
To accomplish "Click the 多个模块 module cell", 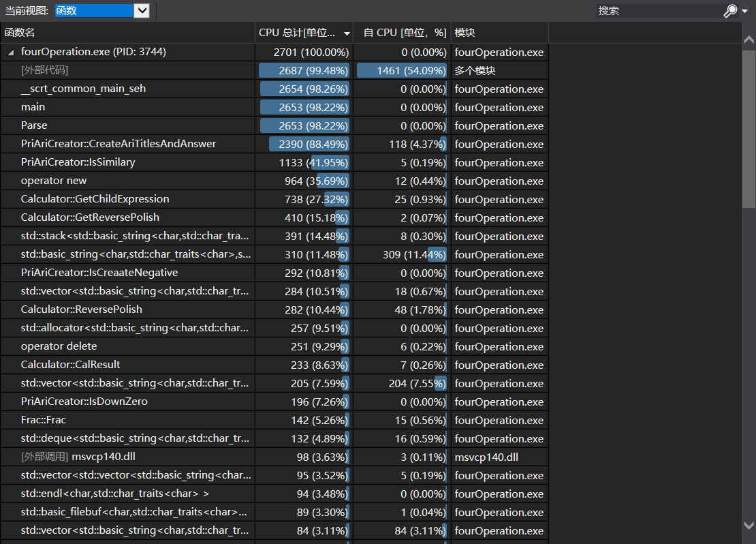I will pos(499,70).
